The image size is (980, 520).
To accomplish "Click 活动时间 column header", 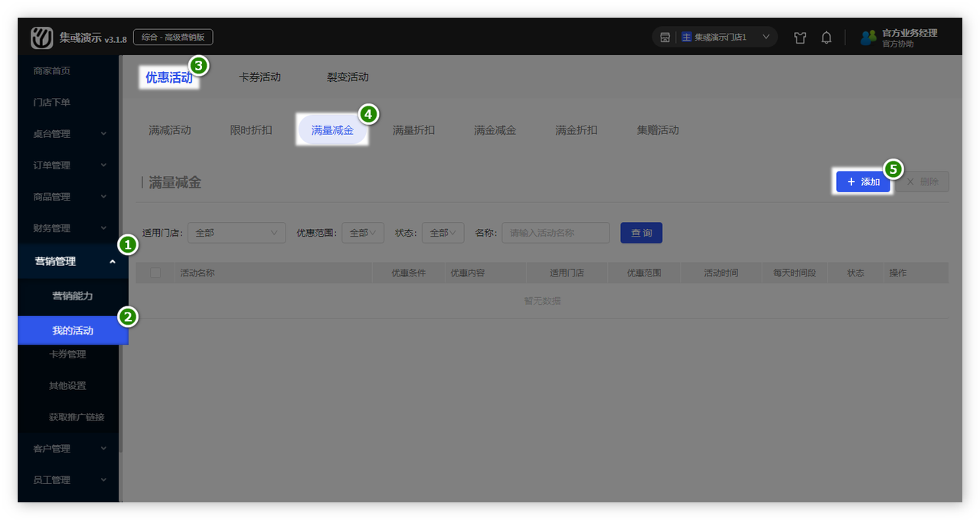I will tap(721, 273).
